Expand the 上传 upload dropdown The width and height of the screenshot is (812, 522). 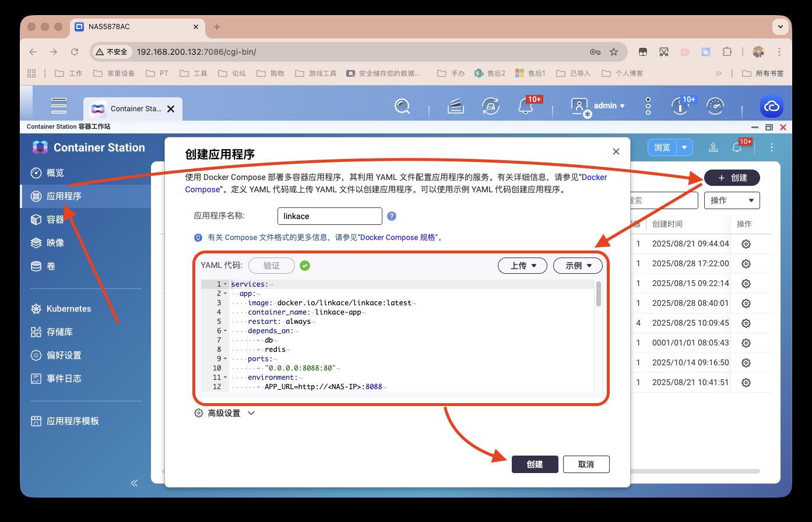coord(522,266)
